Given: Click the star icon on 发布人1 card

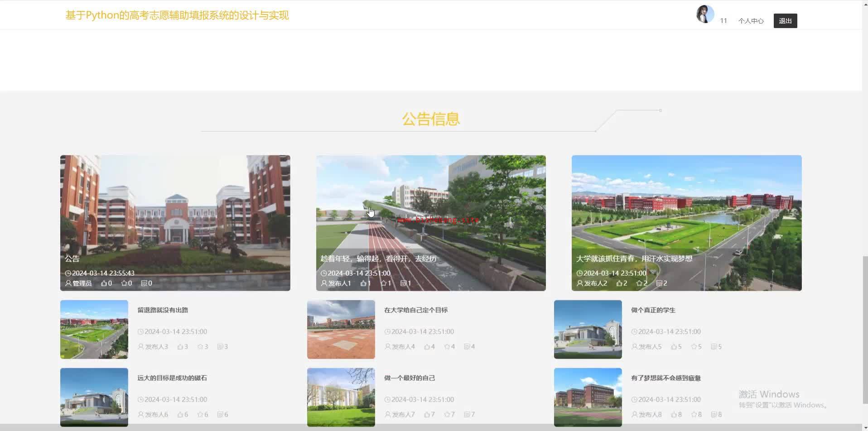Looking at the screenshot, I should tap(383, 283).
